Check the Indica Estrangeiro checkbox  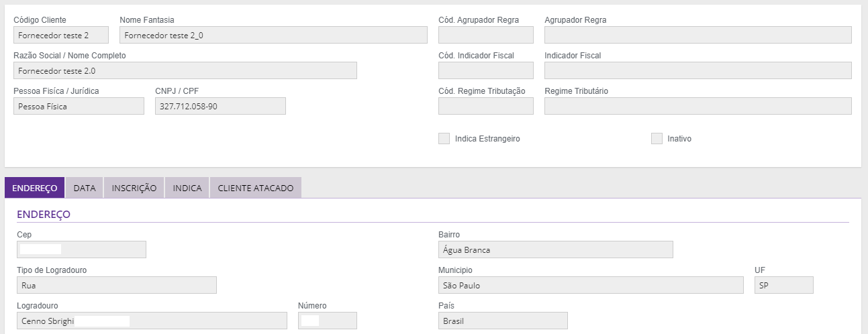pos(444,139)
